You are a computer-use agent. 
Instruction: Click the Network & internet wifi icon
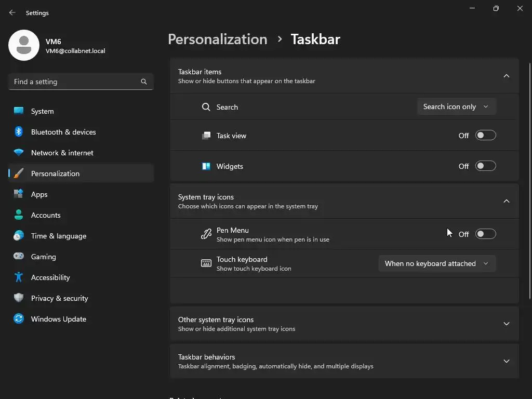pyautogui.click(x=19, y=153)
